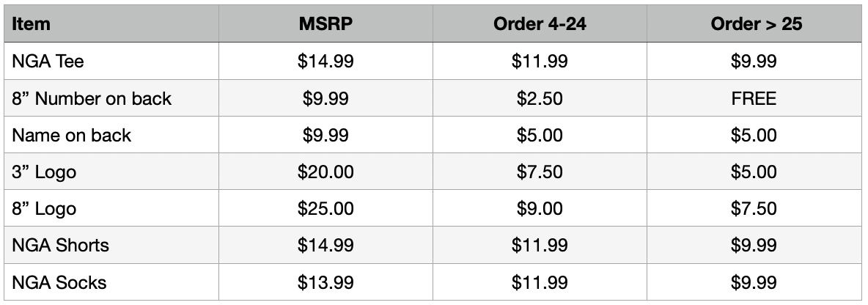Viewport: 868px width, 305px height.
Task: Click the $2.50 price cell
Action: coord(539,98)
